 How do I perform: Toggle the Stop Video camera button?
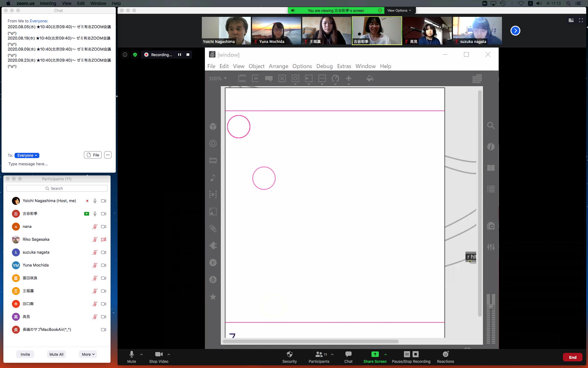click(159, 355)
